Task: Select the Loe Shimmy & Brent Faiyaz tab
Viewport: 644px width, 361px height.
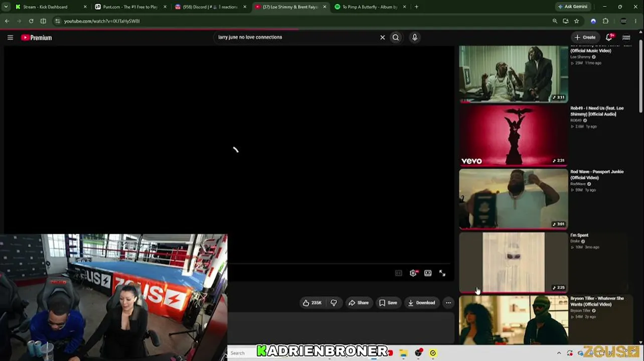Action: pos(291,7)
